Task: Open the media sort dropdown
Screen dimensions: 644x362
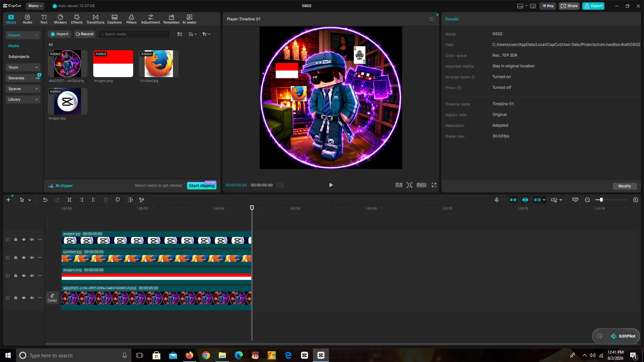Action: tap(193, 34)
